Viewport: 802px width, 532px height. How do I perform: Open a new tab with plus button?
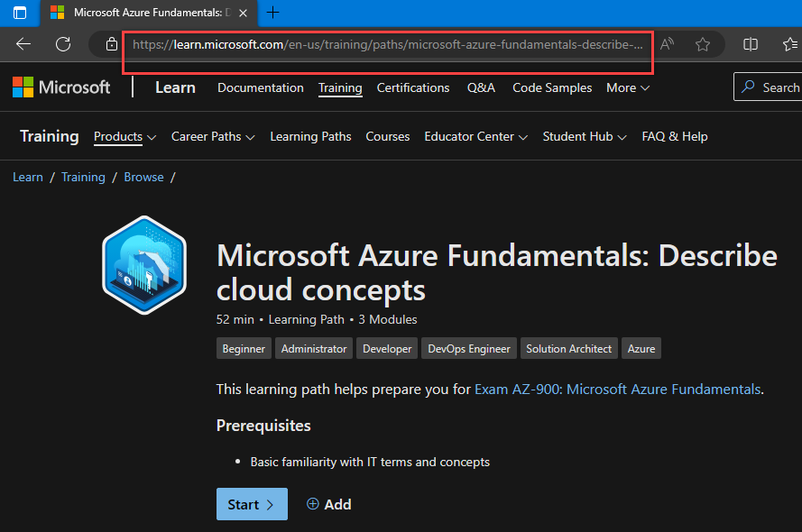(273, 13)
